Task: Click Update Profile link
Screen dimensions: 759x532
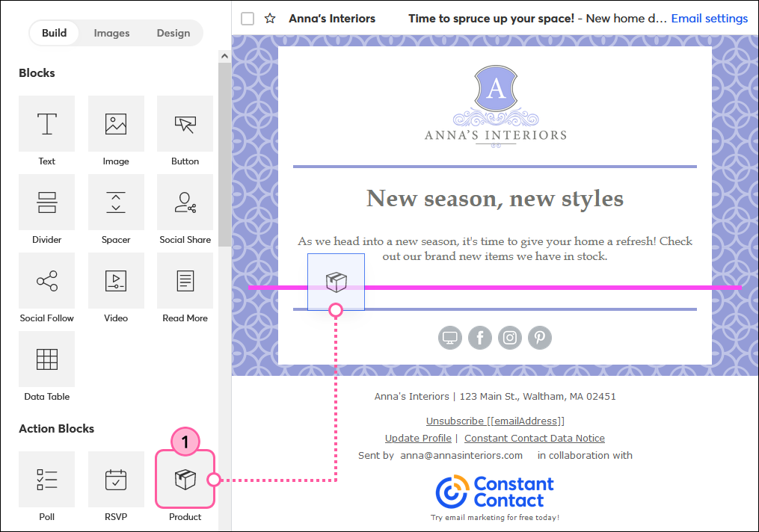Action: click(x=418, y=438)
